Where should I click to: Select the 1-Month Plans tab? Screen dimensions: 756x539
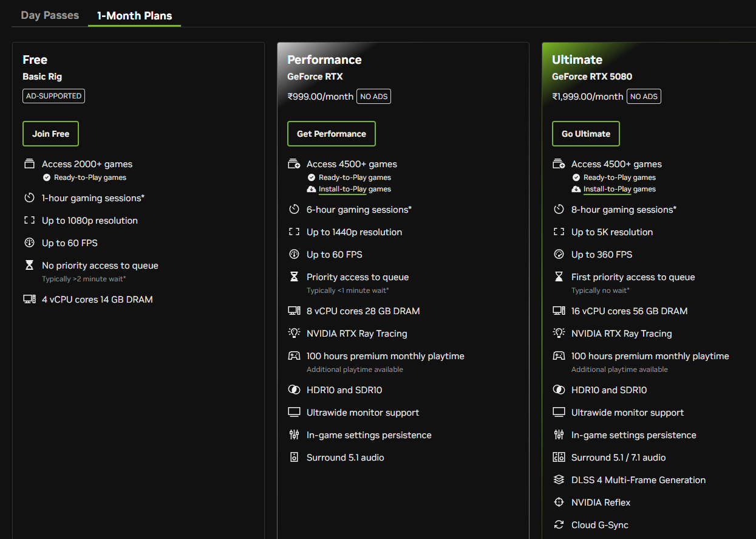click(x=134, y=16)
